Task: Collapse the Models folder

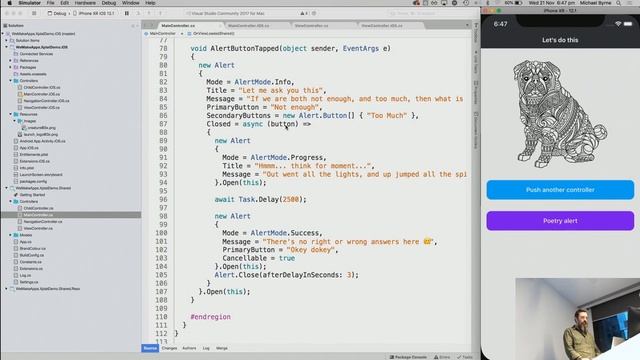Action: pyautogui.click(x=11, y=235)
